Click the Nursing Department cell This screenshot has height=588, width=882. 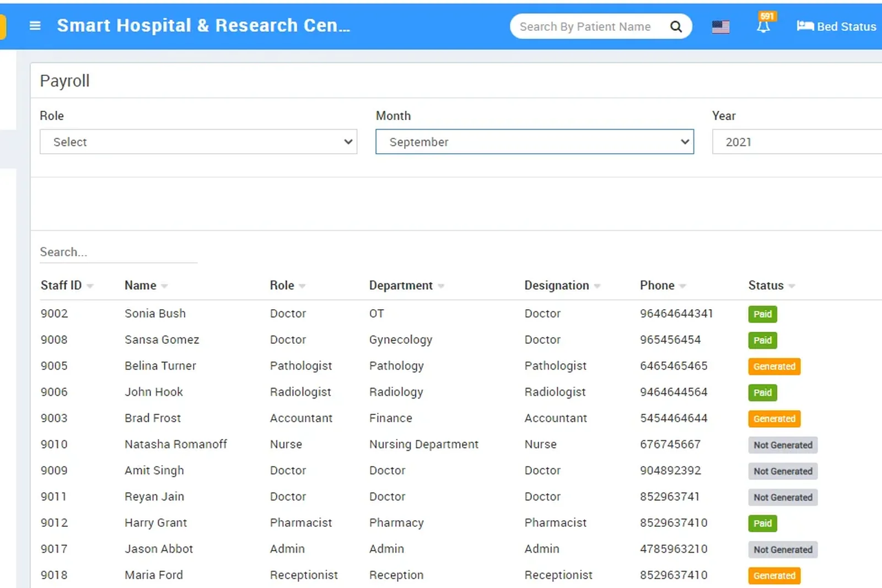[x=424, y=445]
